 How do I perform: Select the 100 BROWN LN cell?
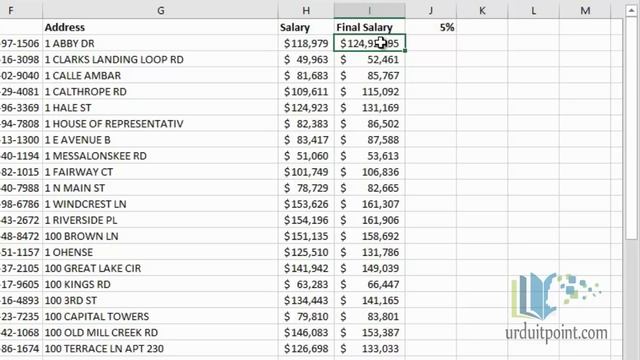tap(160, 236)
